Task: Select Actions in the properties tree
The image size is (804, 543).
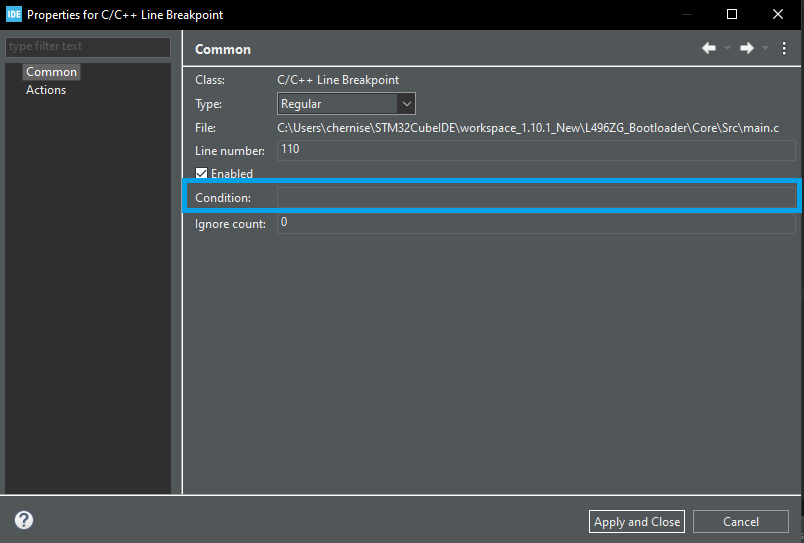Action: coord(46,90)
